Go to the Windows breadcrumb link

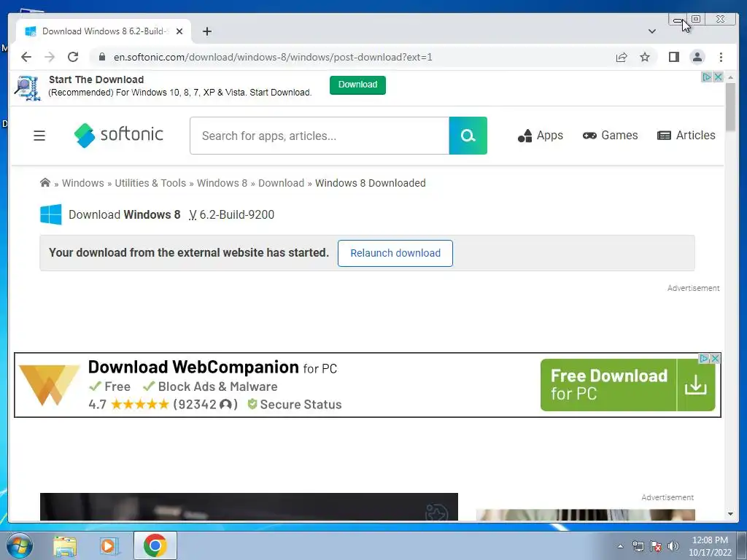point(83,183)
